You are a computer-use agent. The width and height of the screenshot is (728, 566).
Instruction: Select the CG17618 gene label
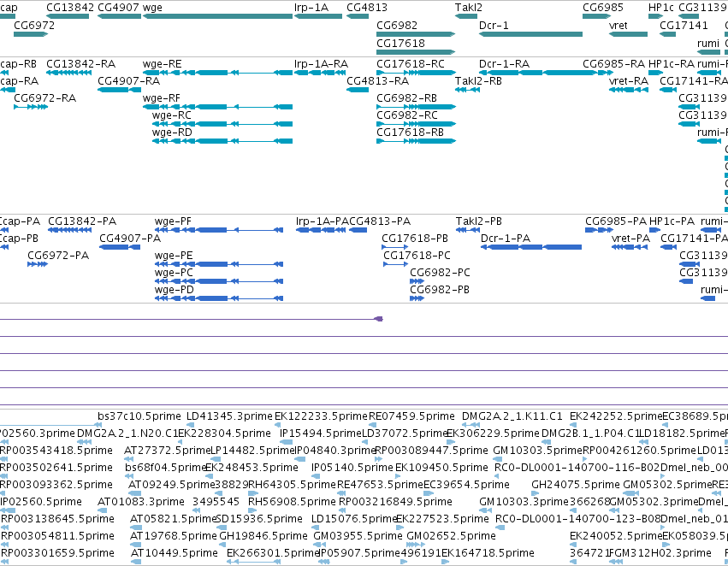tap(400, 43)
